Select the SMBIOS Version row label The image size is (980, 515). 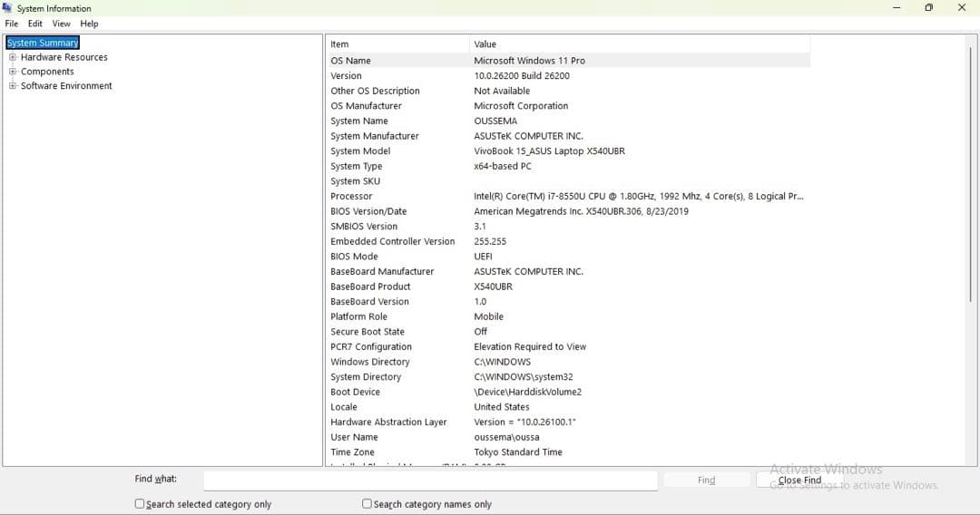coord(364,226)
